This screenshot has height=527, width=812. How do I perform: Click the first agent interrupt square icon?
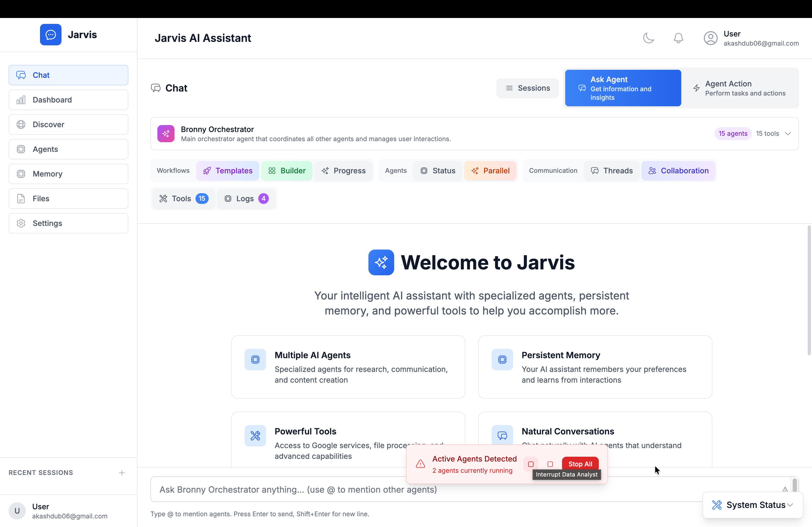(531, 464)
